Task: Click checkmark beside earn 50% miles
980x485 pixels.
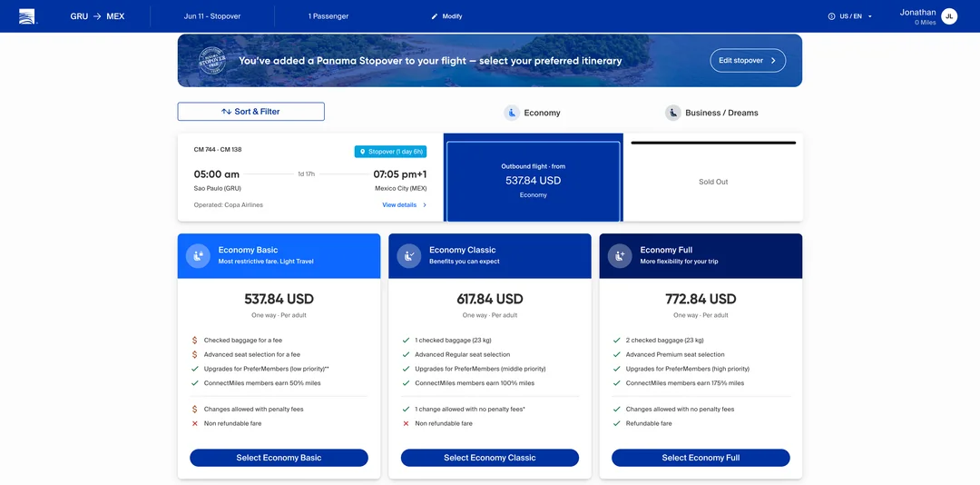Action: (195, 383)
